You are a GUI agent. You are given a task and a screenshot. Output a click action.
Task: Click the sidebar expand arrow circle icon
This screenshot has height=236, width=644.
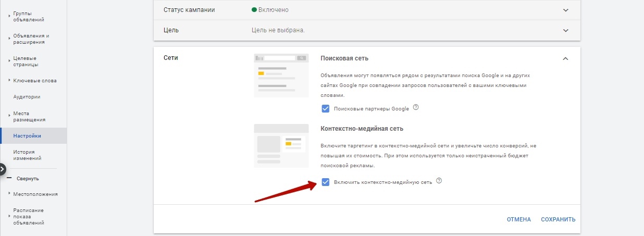click(x=2, y=169)
